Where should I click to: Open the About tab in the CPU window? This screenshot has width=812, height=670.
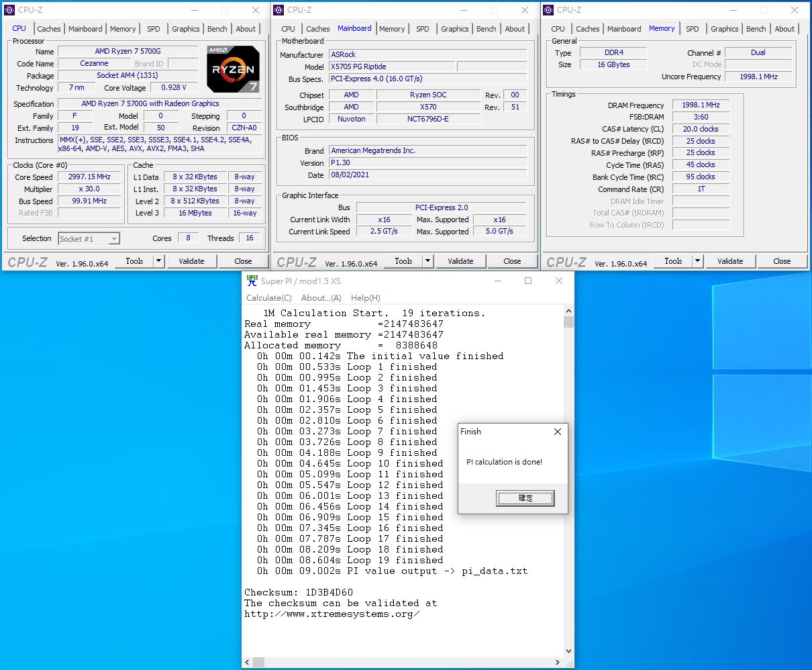[246, 29]
